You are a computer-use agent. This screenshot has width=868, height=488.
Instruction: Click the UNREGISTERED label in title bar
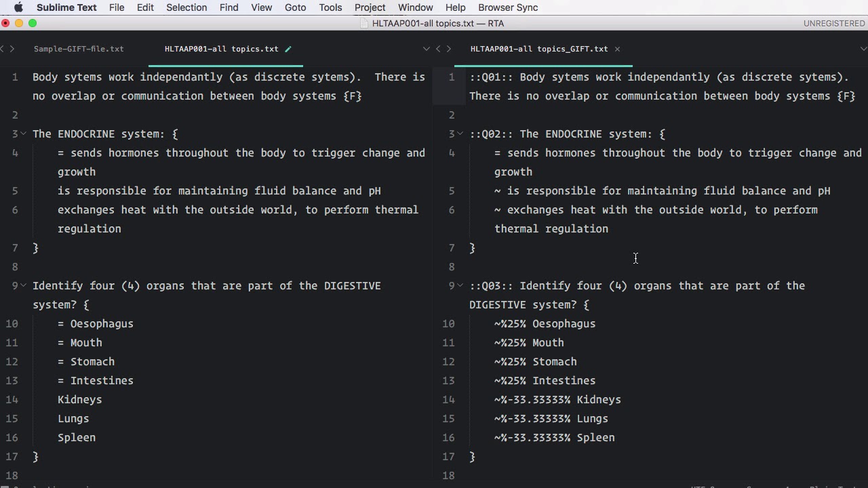[834, 23]
